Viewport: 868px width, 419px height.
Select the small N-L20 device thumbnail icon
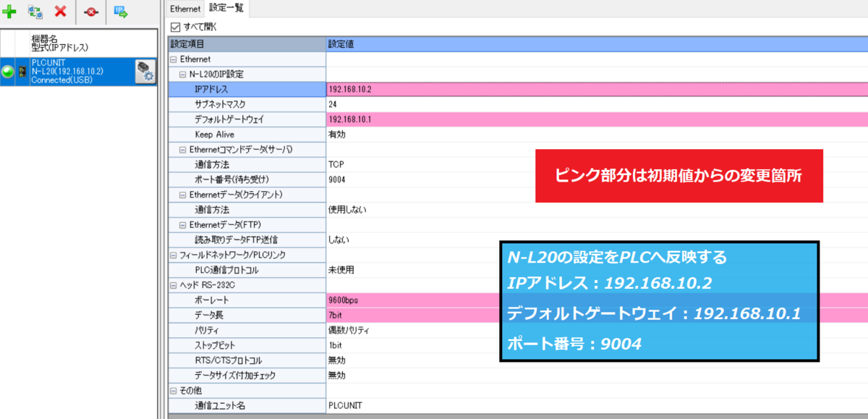pos(22,72)
